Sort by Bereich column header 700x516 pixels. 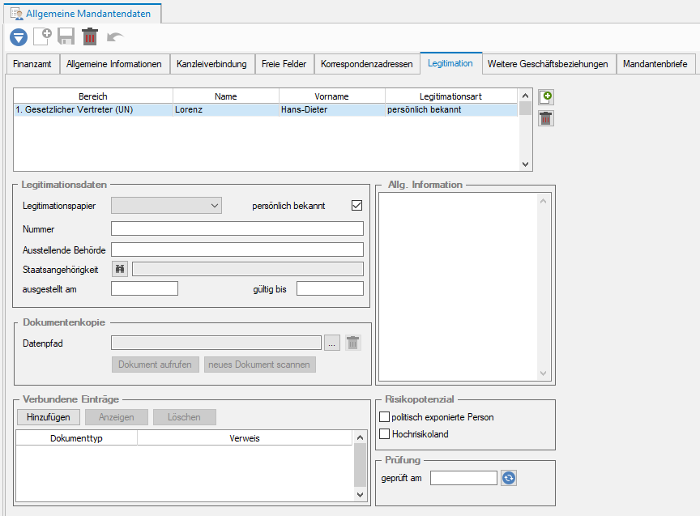coord(93,96)
